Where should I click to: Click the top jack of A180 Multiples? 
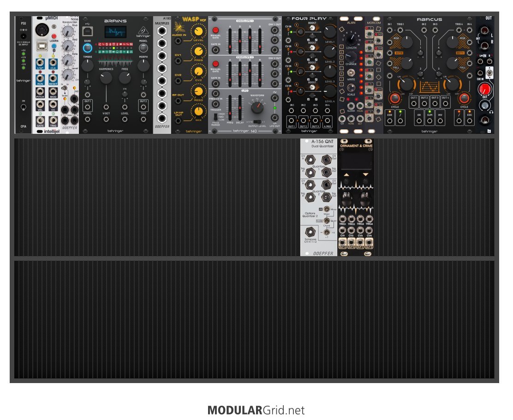pyautogui.click(x=162, y=31)
